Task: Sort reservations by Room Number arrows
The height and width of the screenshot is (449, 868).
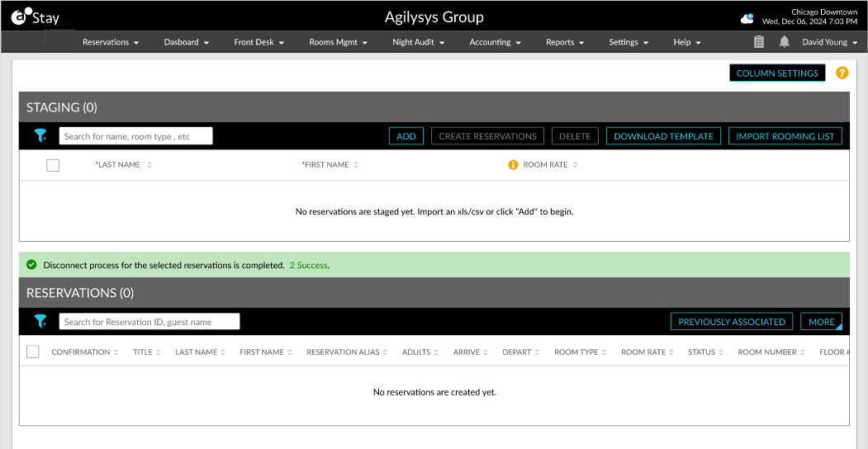Action: coord(803,352)
